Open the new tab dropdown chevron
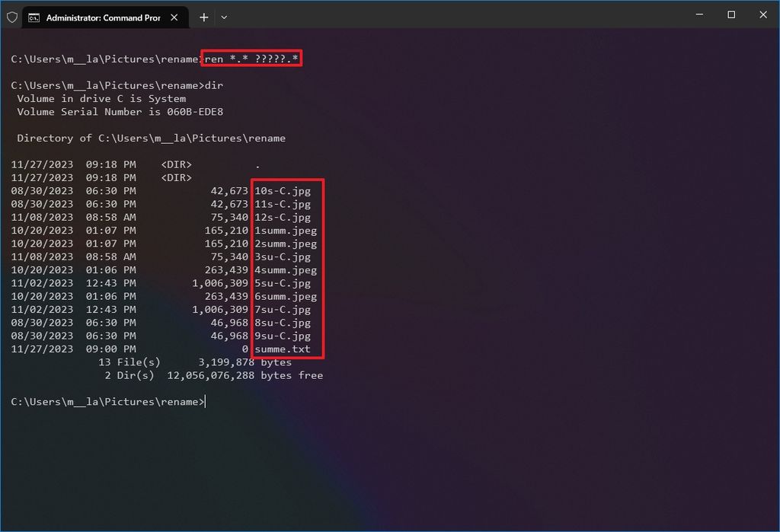The image size is (780, 532). 223,17
